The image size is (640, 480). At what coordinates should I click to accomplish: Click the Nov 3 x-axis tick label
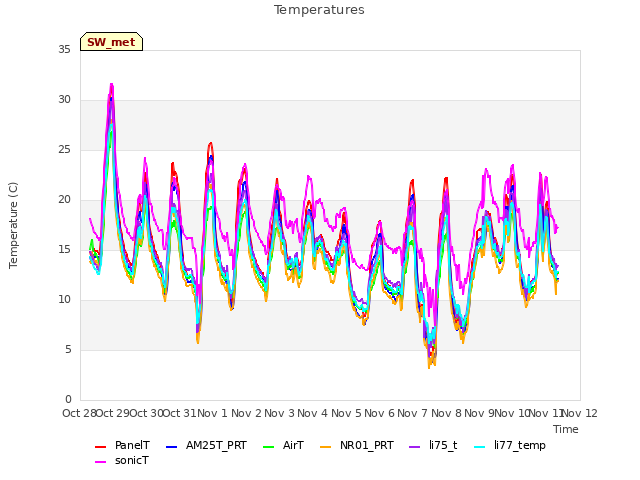coord(279,413)
